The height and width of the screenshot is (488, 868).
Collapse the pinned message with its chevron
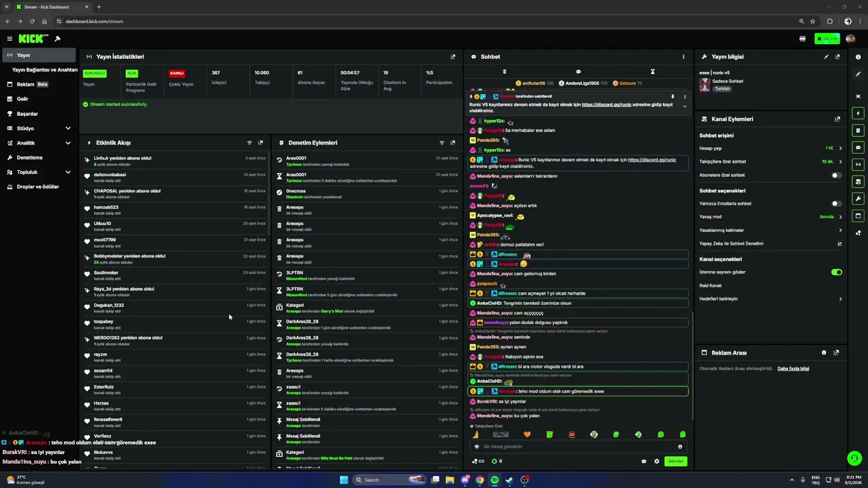(x=684, y=106)
